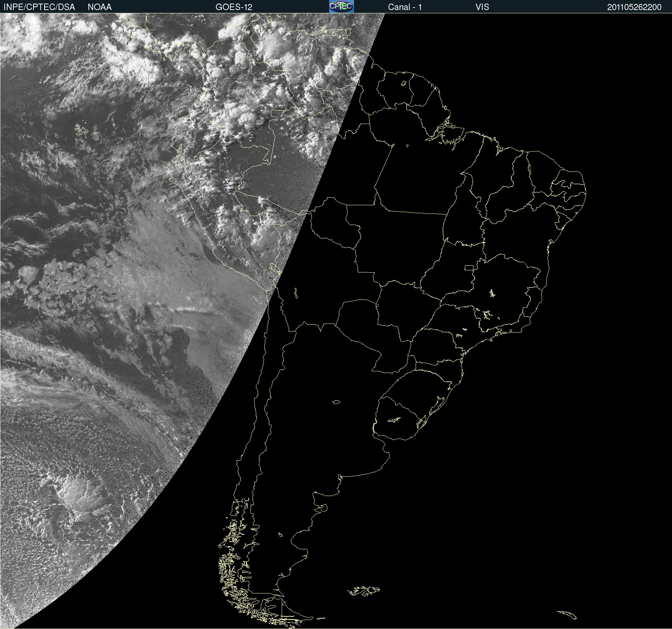Select the INPE/CPTEC/DSA header text
The height and width of the screenshot is (629, 672).
pos(39,7)
